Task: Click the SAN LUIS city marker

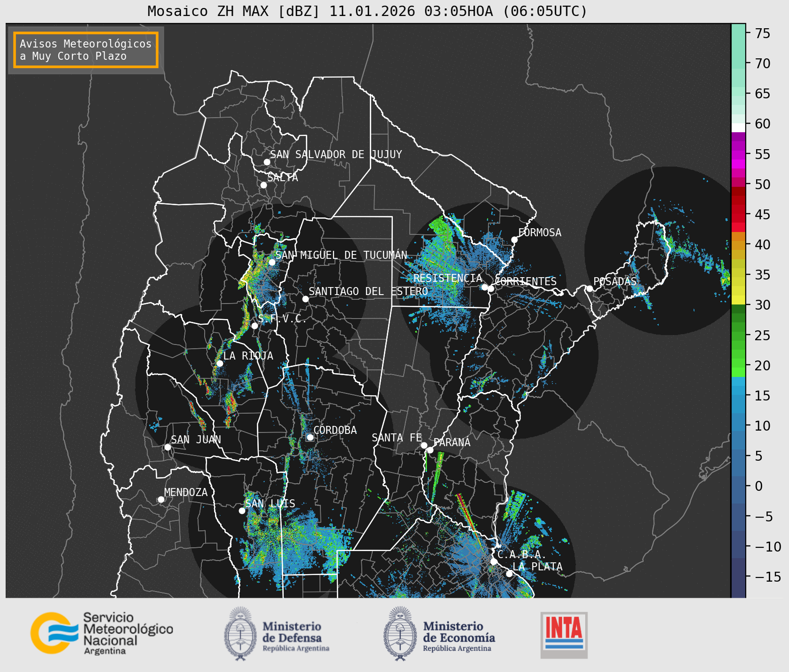Action: 242,511
